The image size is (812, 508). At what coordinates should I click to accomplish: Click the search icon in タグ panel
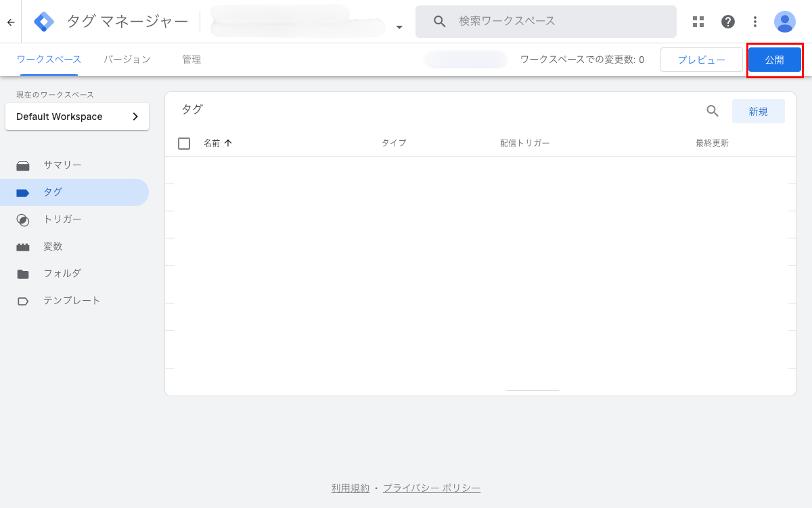point(713,111)
